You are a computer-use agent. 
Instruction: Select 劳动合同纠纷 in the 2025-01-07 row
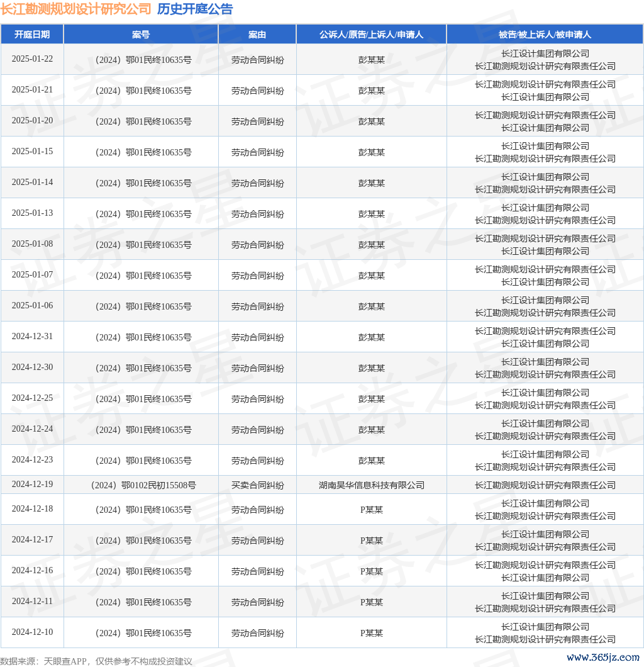point(257,276)
